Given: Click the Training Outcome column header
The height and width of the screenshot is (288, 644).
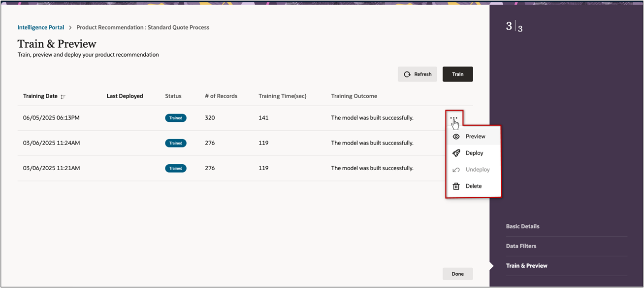Looking at the screenshot, I should pyautogui.click(x=354, y=96).
